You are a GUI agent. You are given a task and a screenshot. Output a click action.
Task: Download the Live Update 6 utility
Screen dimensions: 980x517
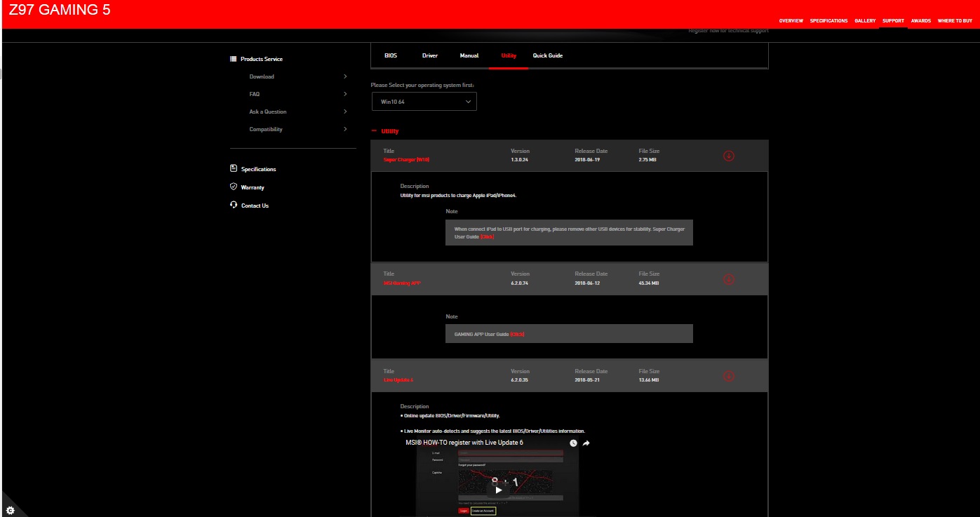[x=728, y=376]
